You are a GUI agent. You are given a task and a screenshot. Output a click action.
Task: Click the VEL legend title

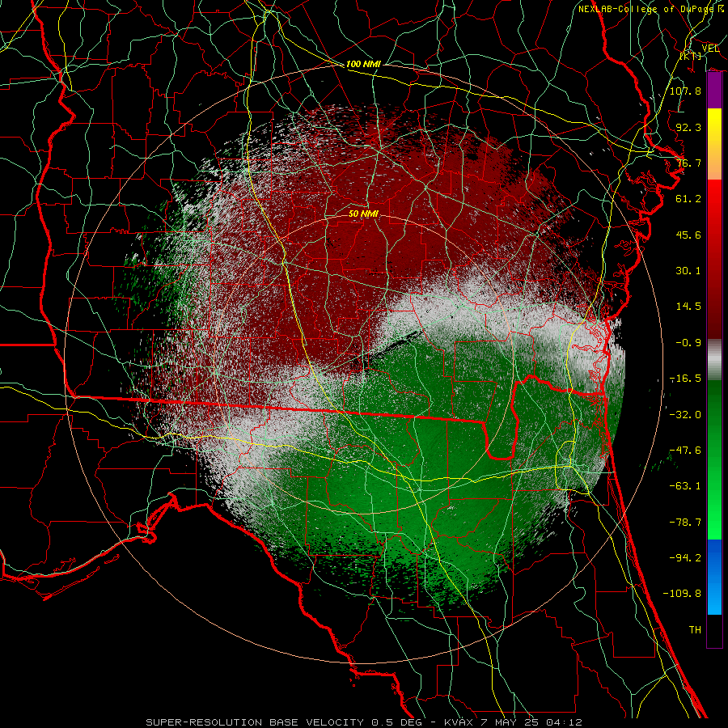(710, 49)
